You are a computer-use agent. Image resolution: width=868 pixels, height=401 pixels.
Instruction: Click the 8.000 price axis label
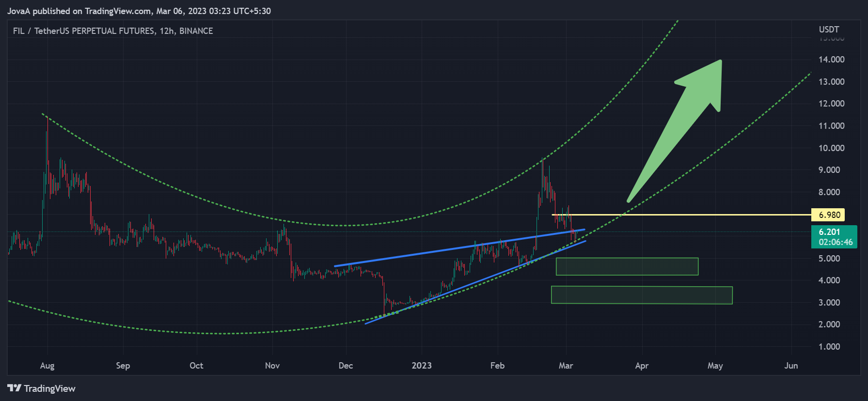click(829, 192)
